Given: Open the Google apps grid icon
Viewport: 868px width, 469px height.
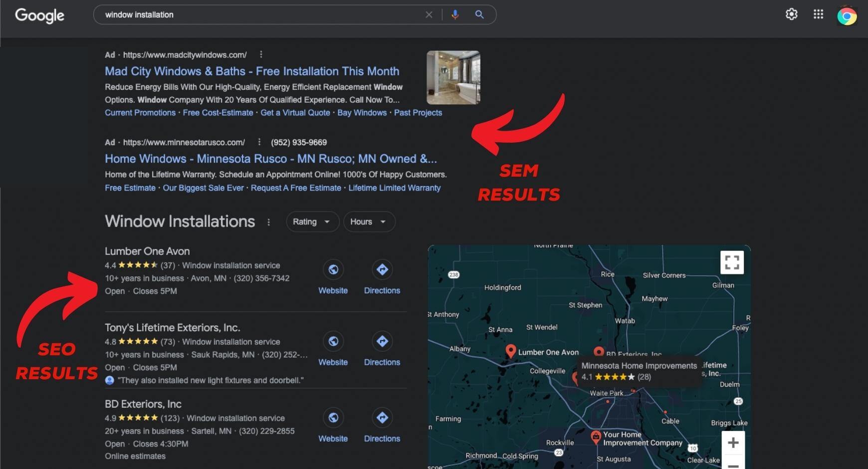Looking at the screenshot, I should pyautogui.click(x=818, y=14).
